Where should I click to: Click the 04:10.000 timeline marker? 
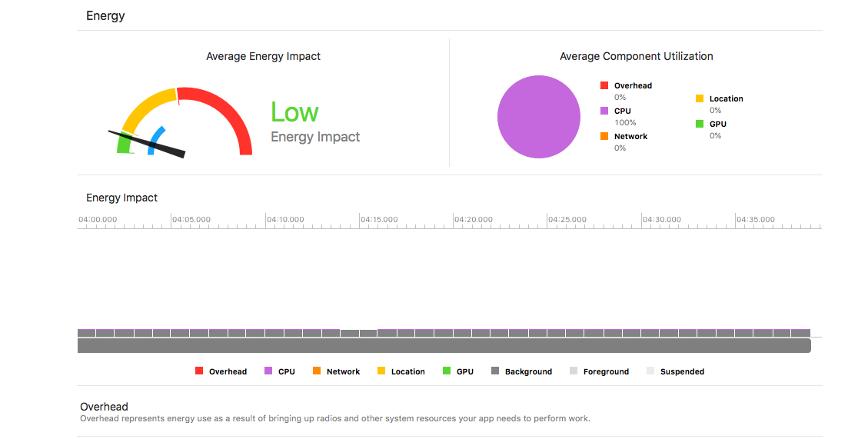pos(285,219)
